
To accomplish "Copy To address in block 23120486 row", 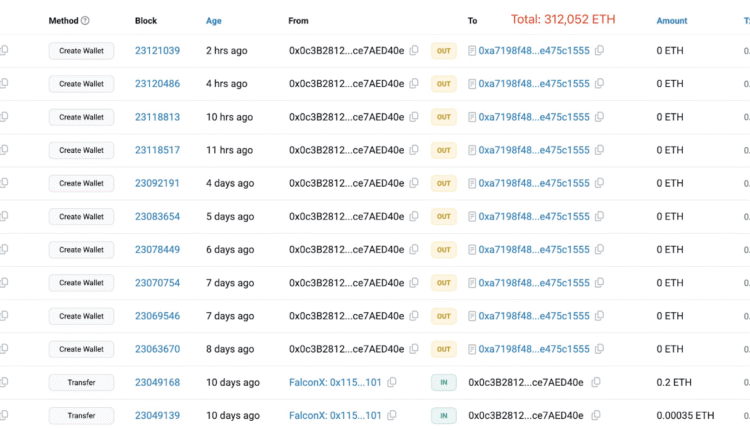I will click(599, 84).
